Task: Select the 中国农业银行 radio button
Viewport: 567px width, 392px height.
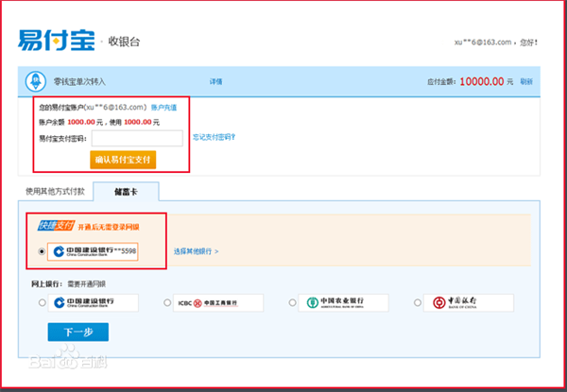Action: click(x=292, y=302)
